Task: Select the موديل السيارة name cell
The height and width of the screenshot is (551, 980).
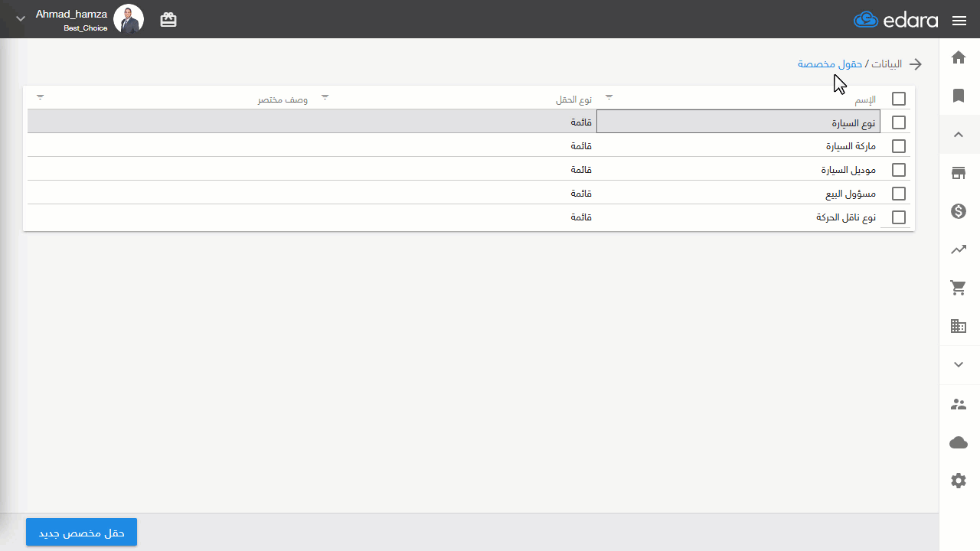Action: [738, 170]
